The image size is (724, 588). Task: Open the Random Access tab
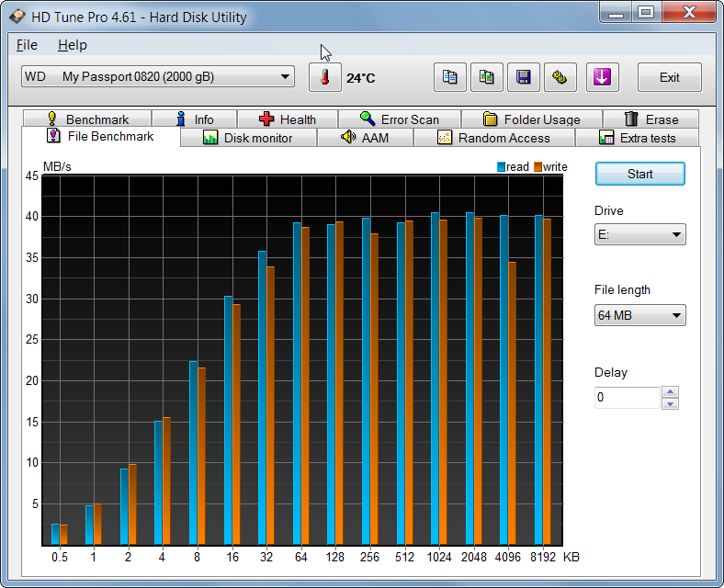click(x=493, y=138)
